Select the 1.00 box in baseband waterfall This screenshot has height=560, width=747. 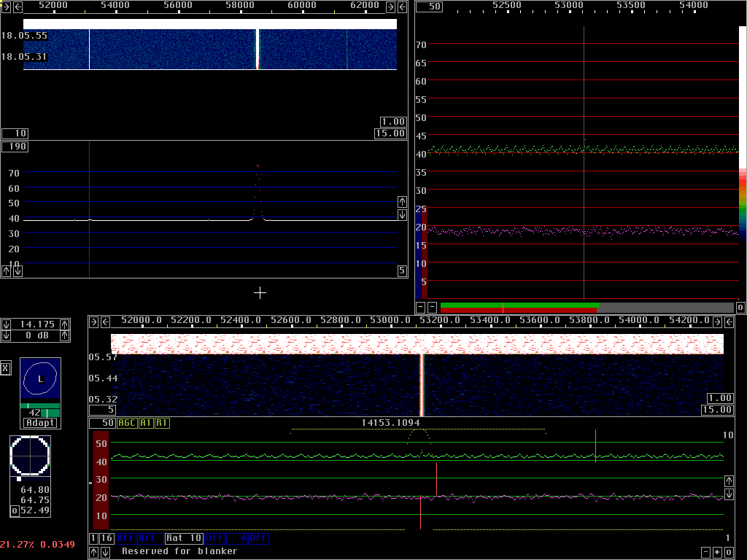tap(720, 398)
